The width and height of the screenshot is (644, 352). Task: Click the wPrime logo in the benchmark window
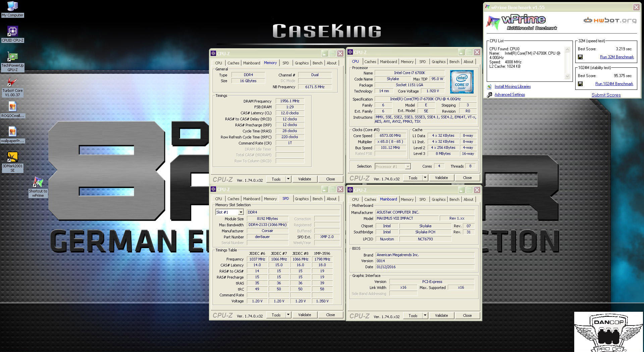coord(522,22)
